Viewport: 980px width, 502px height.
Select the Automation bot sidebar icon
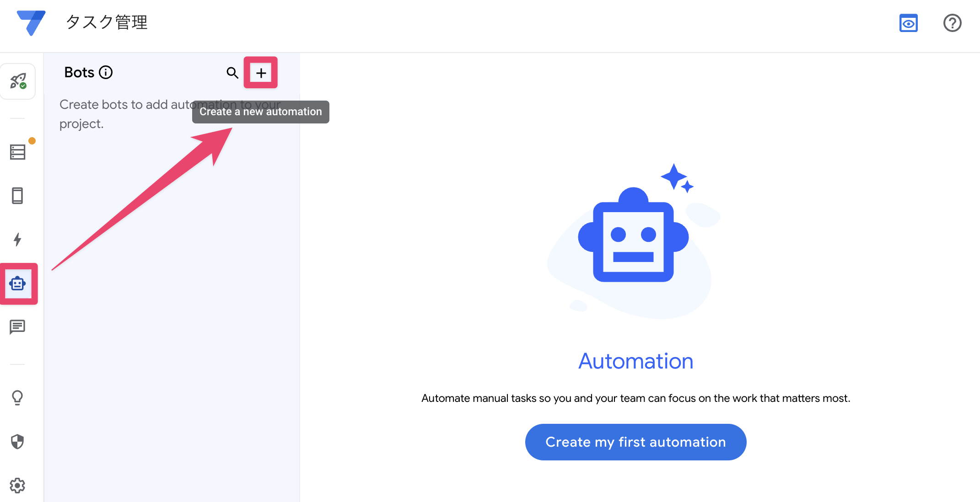18,283
